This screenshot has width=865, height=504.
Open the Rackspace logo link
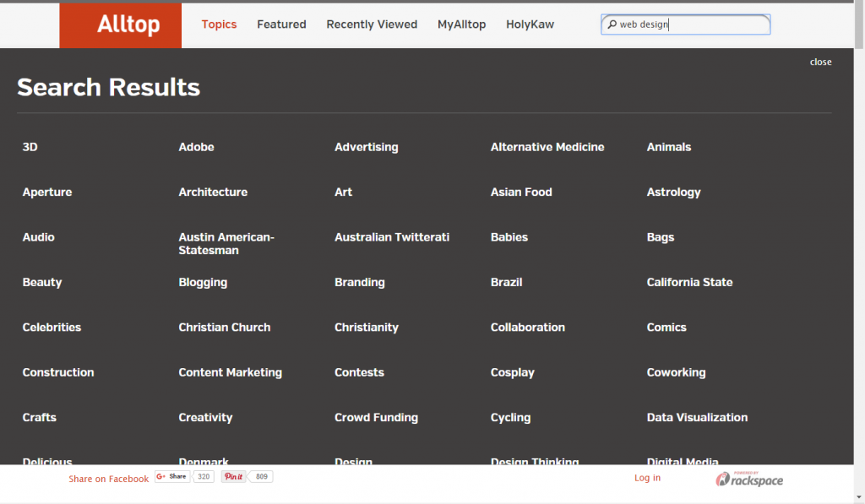[x=749, y=479]
